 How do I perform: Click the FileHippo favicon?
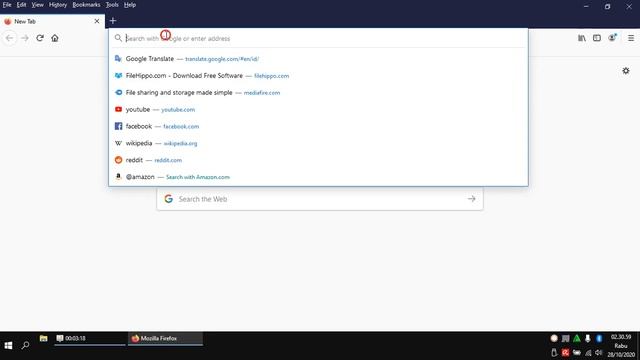118,76
